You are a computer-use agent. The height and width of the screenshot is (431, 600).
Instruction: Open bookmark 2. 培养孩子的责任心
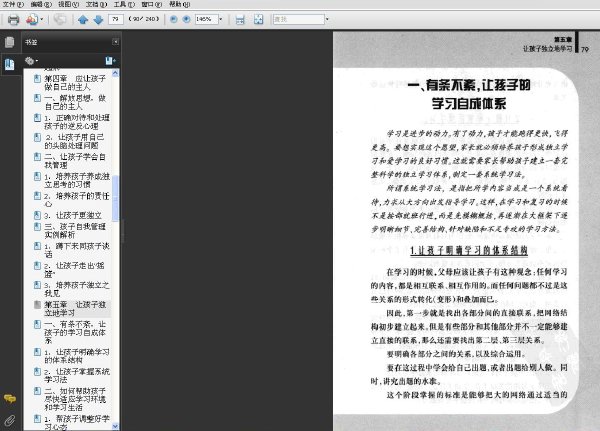point(77,200)
